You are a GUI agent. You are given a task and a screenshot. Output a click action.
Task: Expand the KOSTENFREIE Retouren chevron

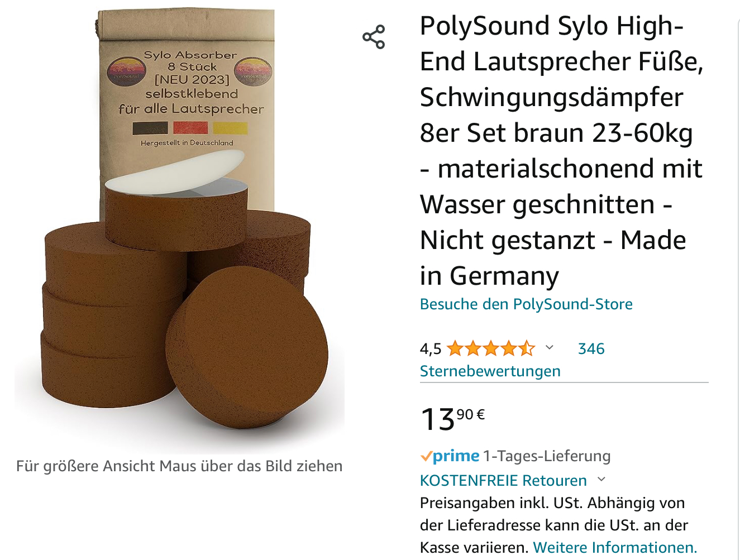pos(601,480)
